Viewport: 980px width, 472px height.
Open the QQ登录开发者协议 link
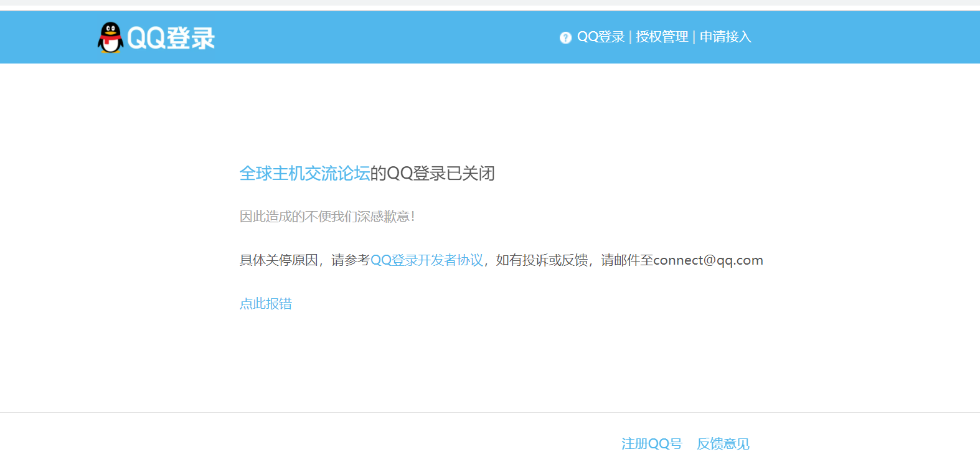coord(426,260)
